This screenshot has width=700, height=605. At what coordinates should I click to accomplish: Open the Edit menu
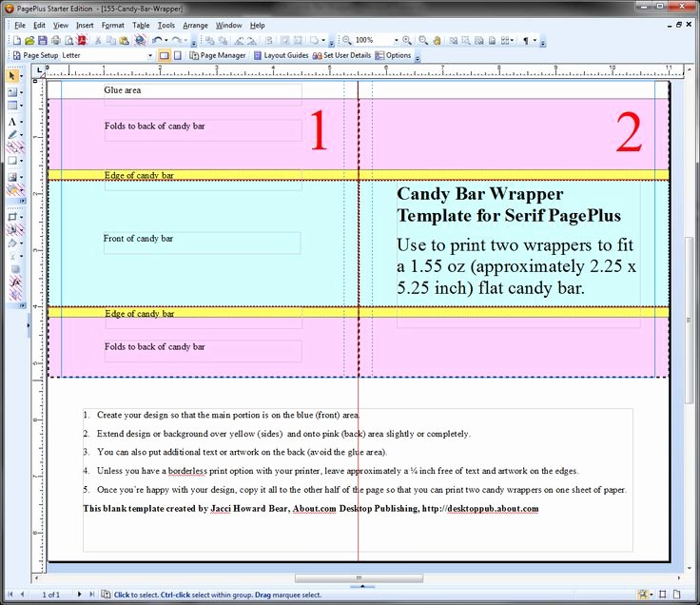coord(39,26)
